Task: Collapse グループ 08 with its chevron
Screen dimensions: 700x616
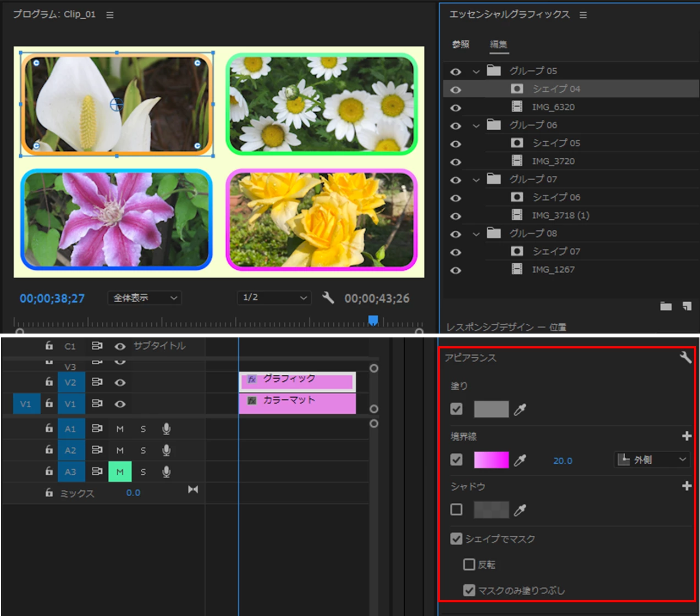Action: click(x=476, y=234)
